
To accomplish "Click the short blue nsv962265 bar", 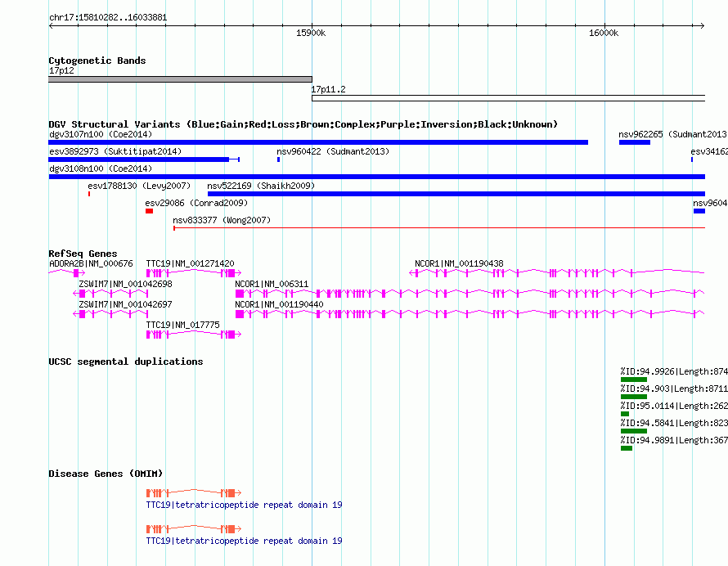I will click(x=634, y=142).
